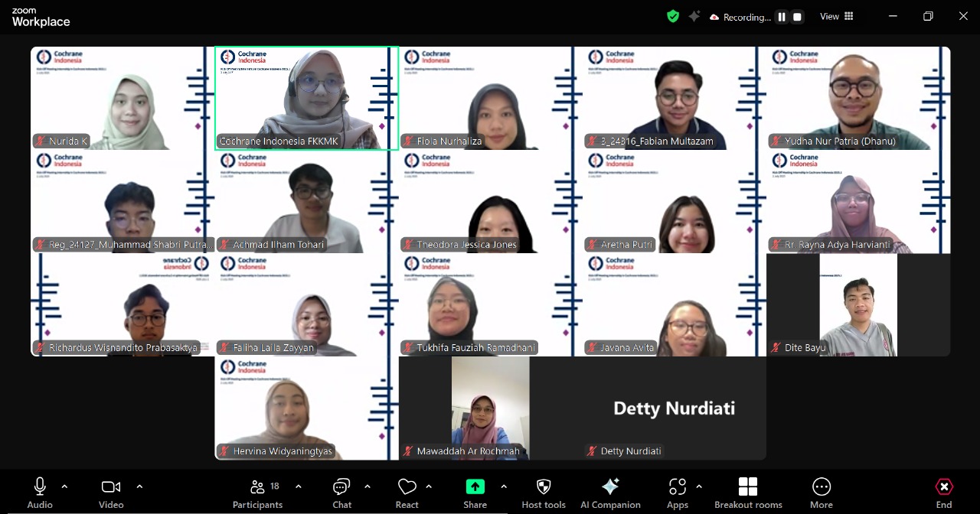
Task: Click the green Share screen icon
Action: [475, 487]
